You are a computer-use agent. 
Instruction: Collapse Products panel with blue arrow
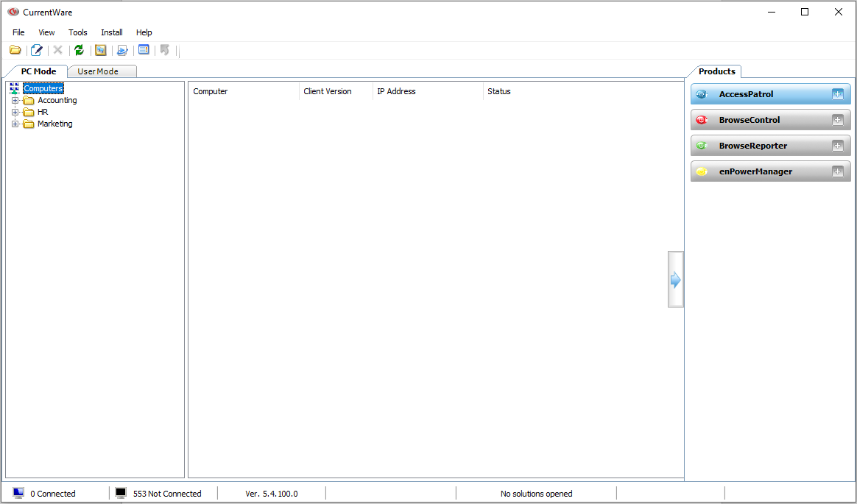(x=676, y=280)
